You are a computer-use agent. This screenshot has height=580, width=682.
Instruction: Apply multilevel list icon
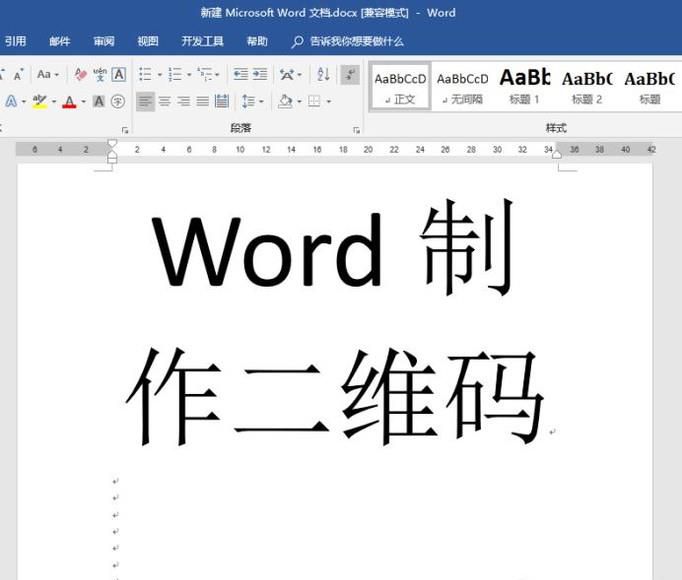tap(204, 74)
